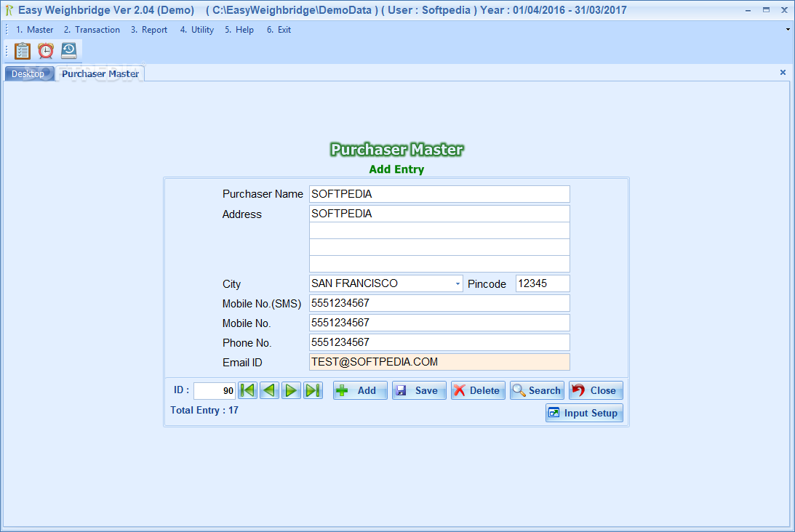The width and height of the screenshot is (795, 532).
Task: Go to first record navigation arrow
Action: [x=248, y=390]
